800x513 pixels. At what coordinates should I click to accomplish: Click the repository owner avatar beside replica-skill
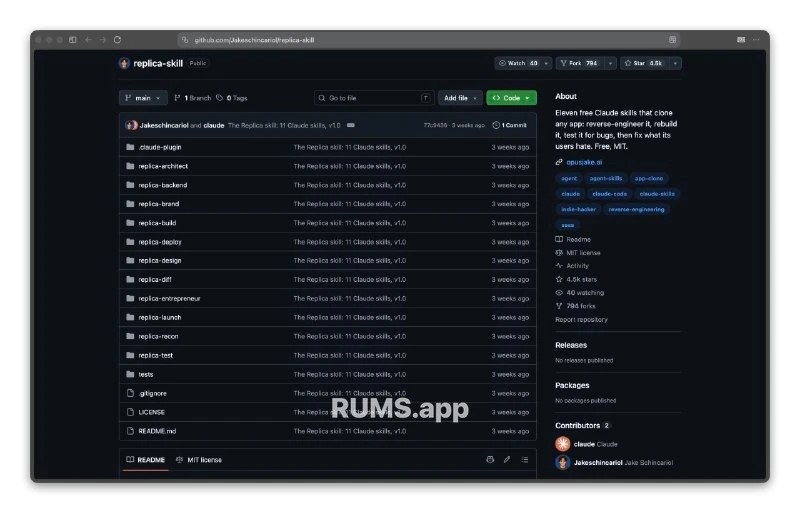[x=124, y=63]
